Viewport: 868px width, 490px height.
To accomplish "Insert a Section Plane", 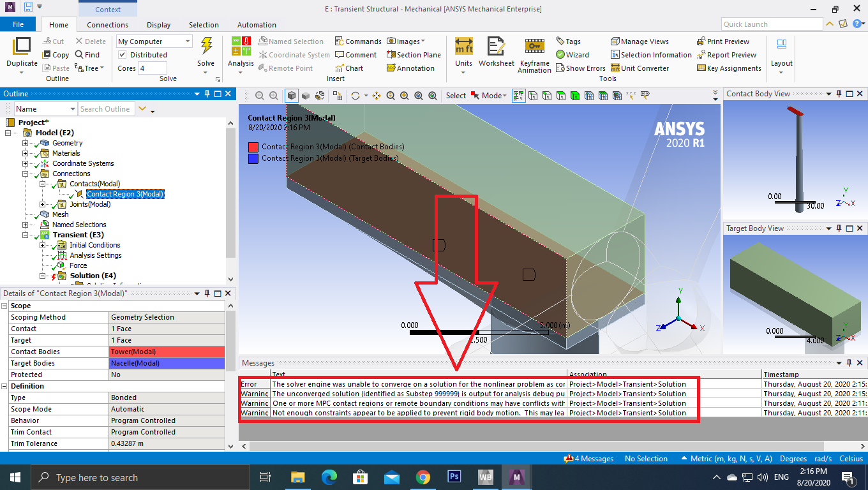I will [414, 55].
